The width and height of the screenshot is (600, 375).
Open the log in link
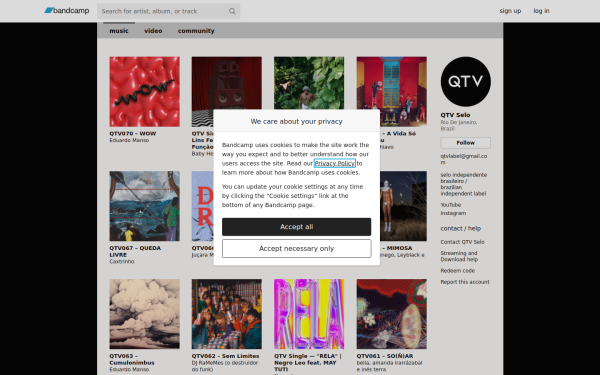click(541, 11)
